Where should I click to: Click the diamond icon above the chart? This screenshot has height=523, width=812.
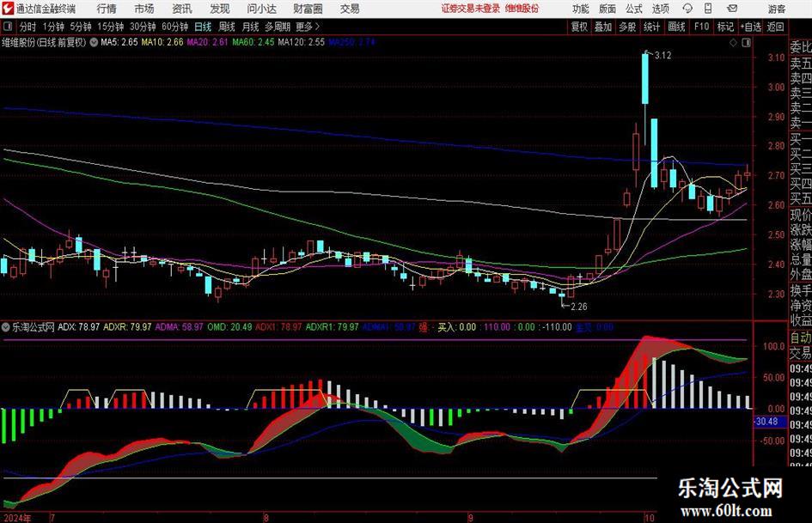click(733, 43)
